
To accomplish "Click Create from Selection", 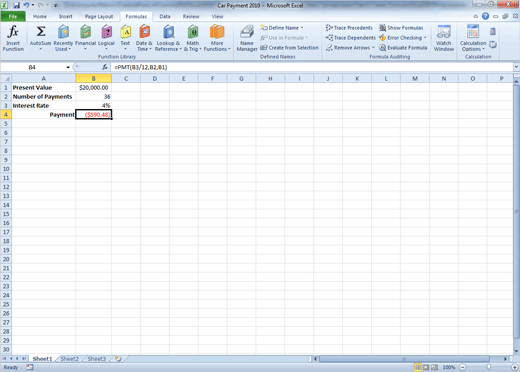I will pos(289,48).
